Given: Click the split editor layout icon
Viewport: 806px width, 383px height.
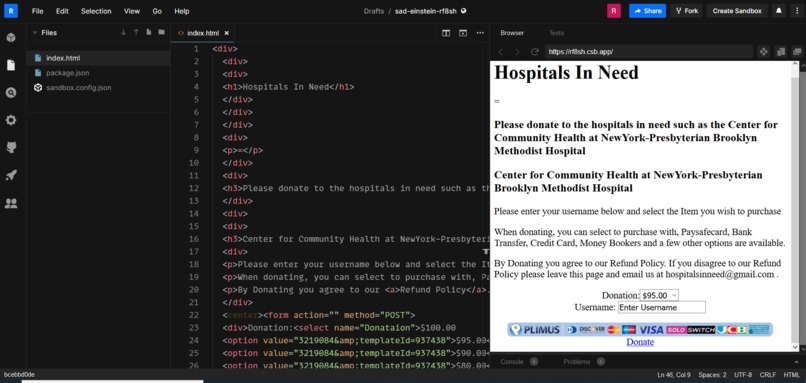Looking at the screenshot, I should pyautogui.click(x=446, y=33).
